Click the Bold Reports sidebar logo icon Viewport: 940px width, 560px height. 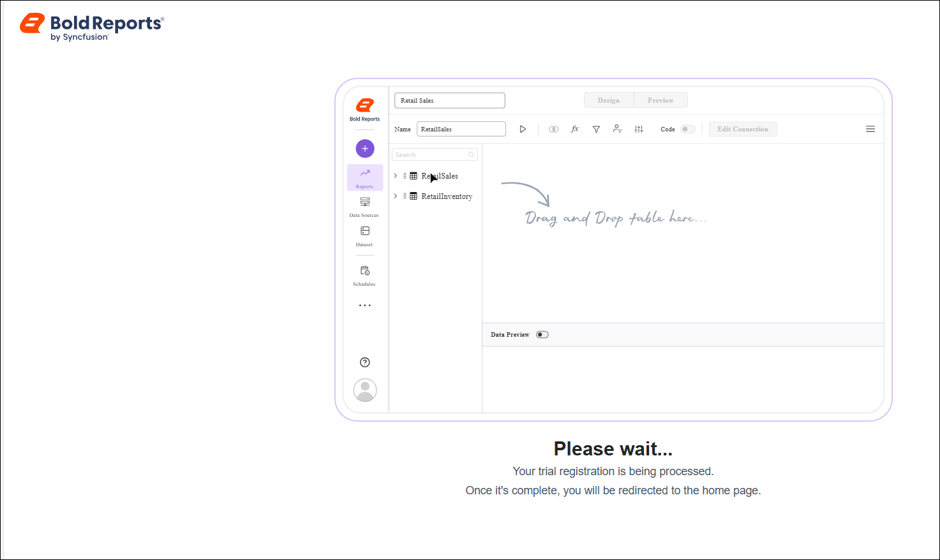(x=364, y=105)
